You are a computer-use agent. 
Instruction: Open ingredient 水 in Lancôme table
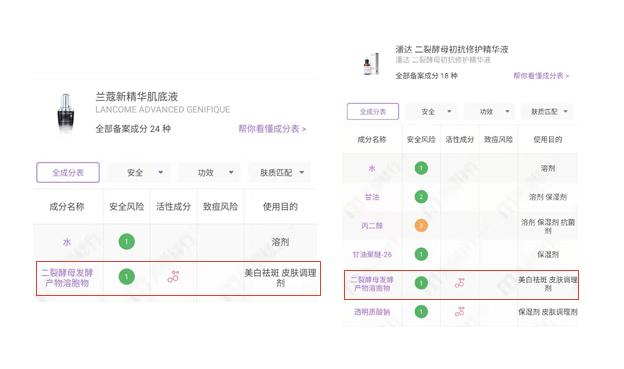pos(67,242)
